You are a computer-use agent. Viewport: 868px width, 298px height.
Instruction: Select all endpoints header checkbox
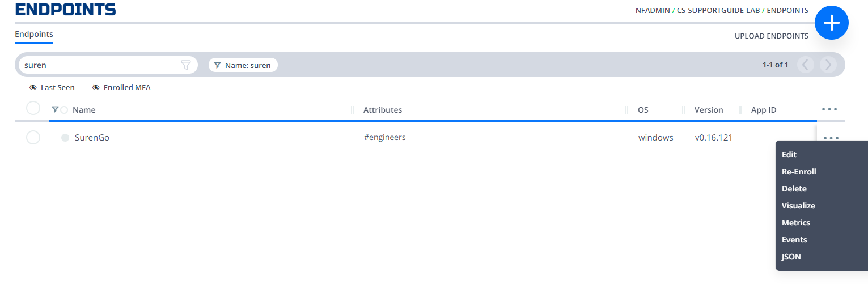[x=33, y=108]
